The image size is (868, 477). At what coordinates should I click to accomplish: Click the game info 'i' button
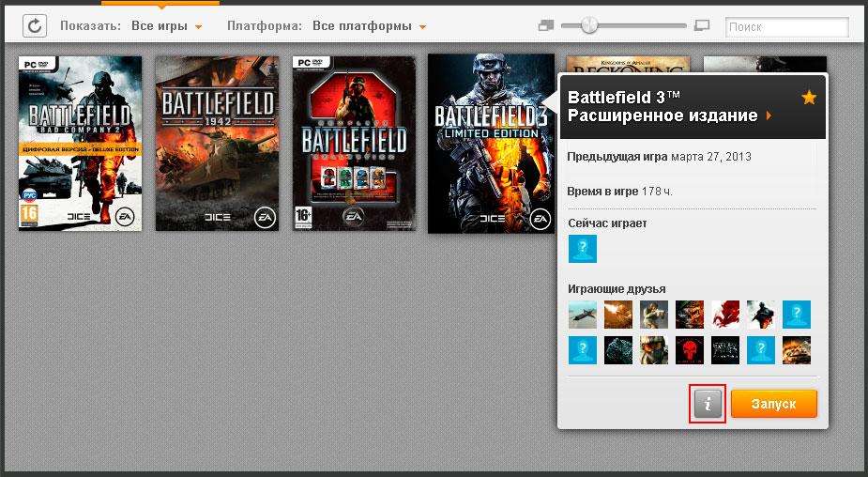(x=708, y=404)
